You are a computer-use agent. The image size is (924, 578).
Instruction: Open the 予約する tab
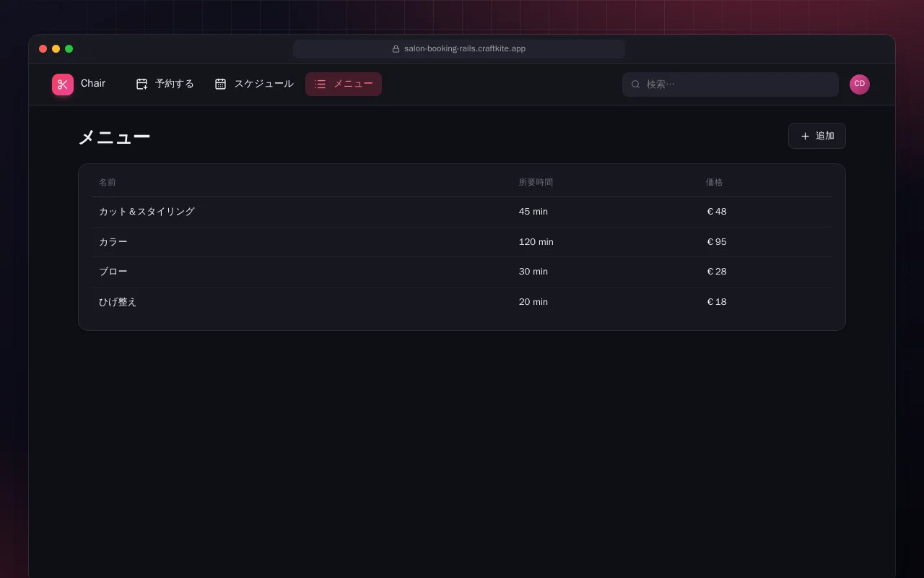[x=165, y=84]
